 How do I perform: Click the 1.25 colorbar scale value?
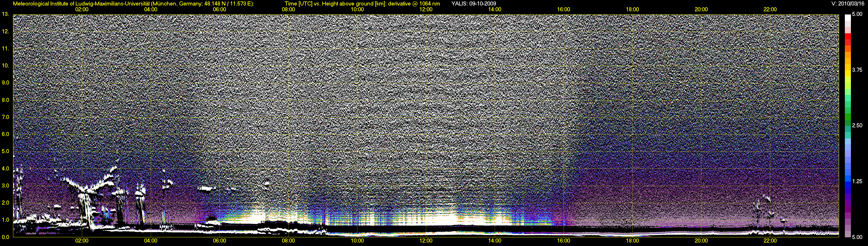(857, 181)
